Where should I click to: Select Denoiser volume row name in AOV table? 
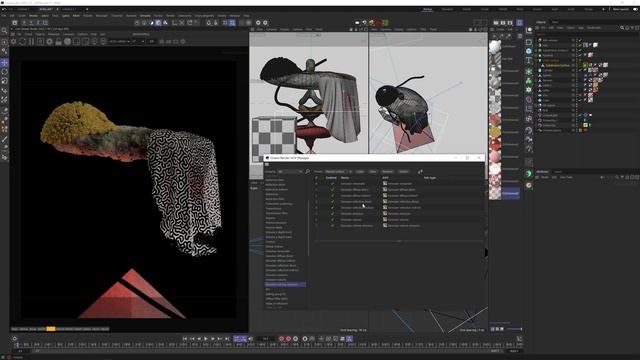(x=351, y=220)
